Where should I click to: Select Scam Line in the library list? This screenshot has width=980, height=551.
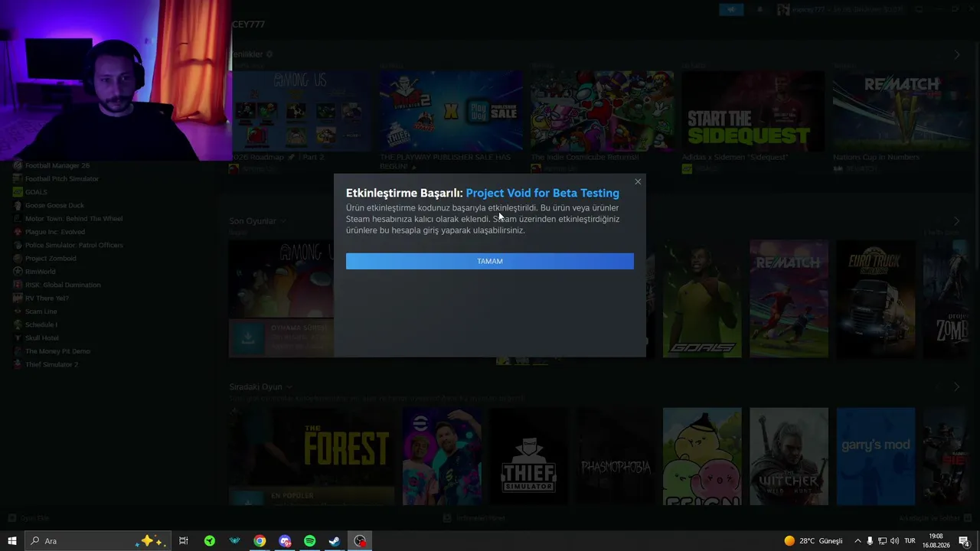(41, 311)
